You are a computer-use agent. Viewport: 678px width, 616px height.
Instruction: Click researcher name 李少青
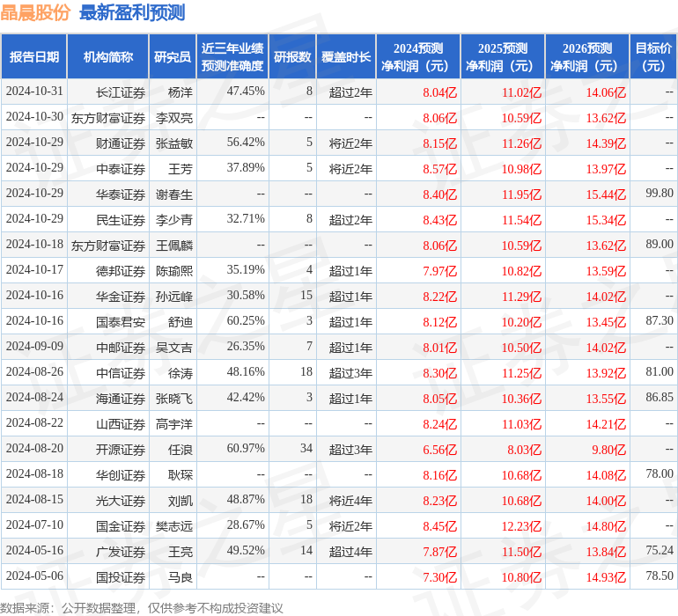click(174, 220)
